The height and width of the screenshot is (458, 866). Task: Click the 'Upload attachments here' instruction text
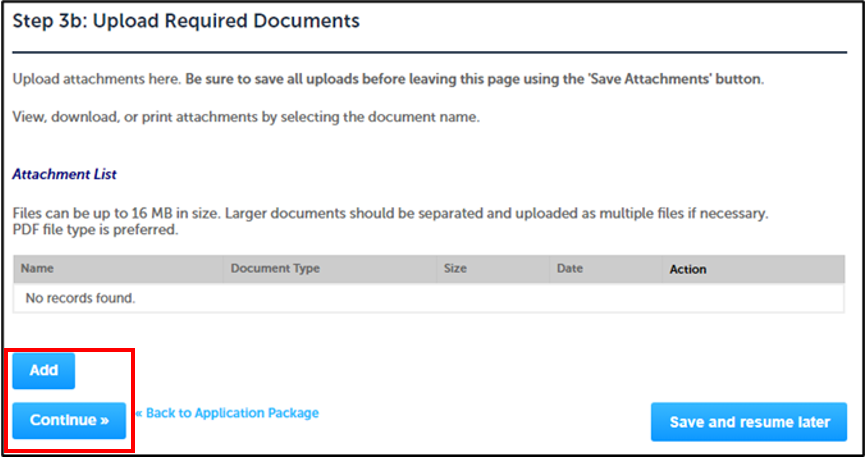[x=95, y=79]
